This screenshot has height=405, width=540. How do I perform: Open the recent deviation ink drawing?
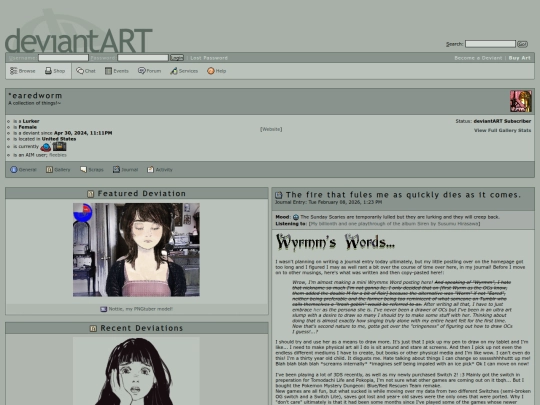[x=136, y=371]
